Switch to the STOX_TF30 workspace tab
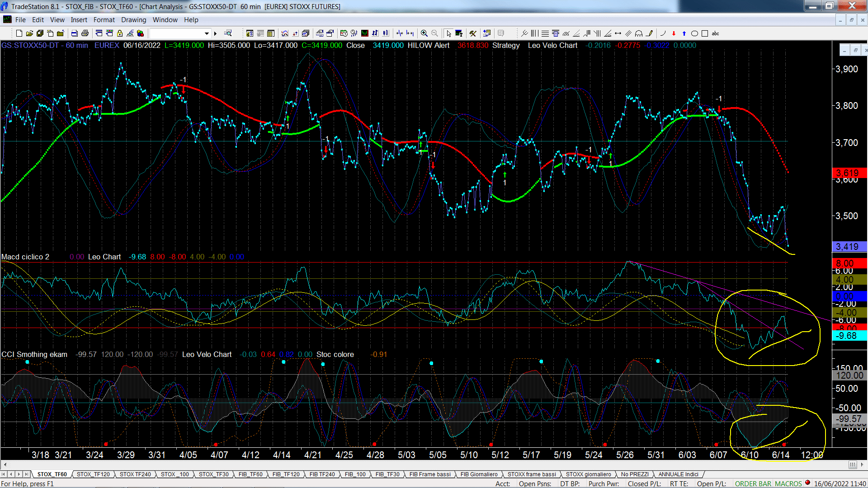This screenshot has width=868, height=488. point(214,474)
